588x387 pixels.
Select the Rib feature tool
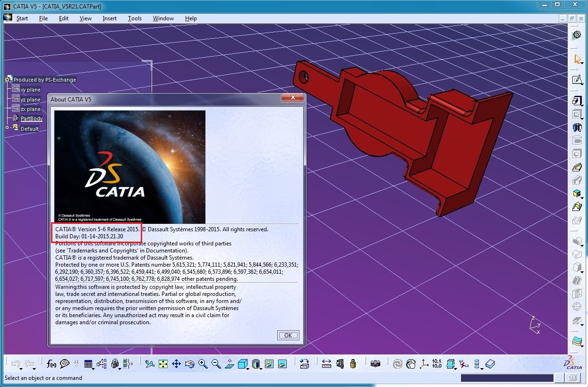(577, 167)
